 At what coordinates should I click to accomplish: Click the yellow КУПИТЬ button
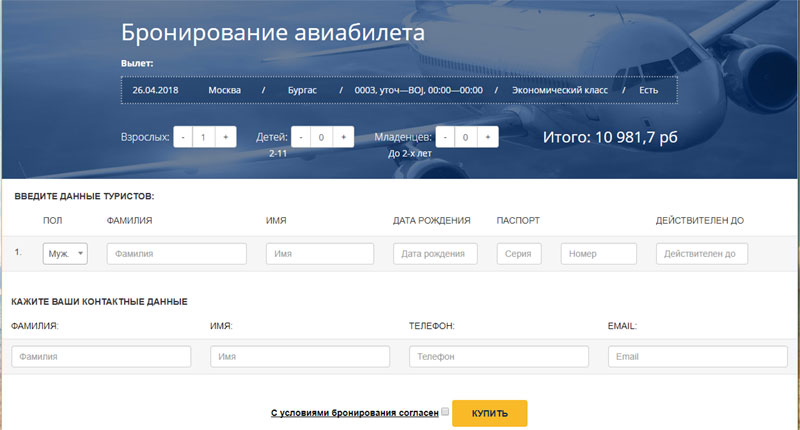pyautogui.click(x=490, y=413)
